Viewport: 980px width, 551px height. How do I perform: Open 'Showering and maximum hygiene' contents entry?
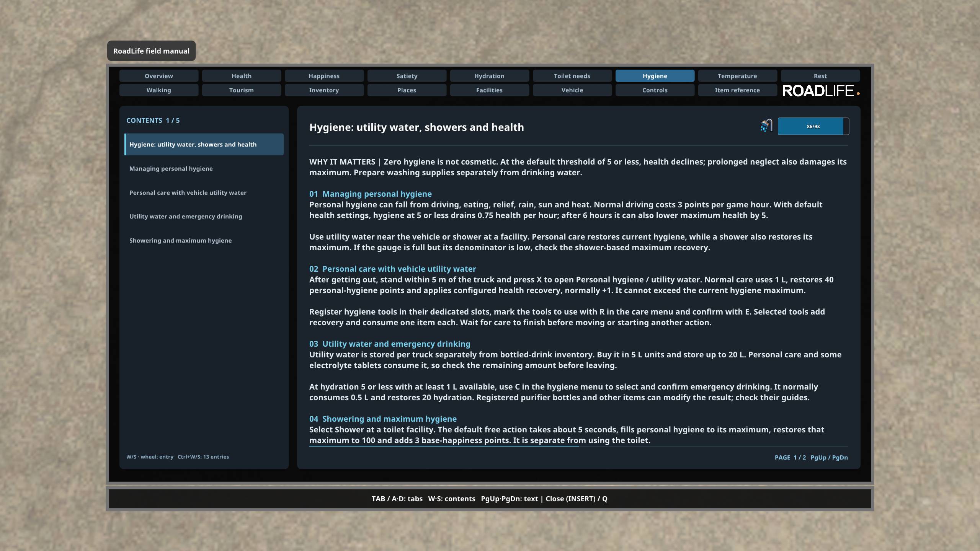(204, 240)
